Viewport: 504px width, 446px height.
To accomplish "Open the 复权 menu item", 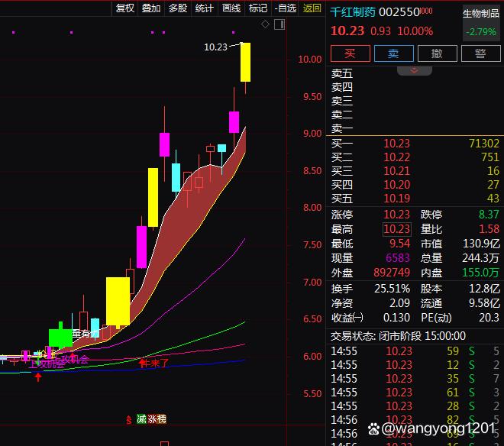I will click(124, 8).
